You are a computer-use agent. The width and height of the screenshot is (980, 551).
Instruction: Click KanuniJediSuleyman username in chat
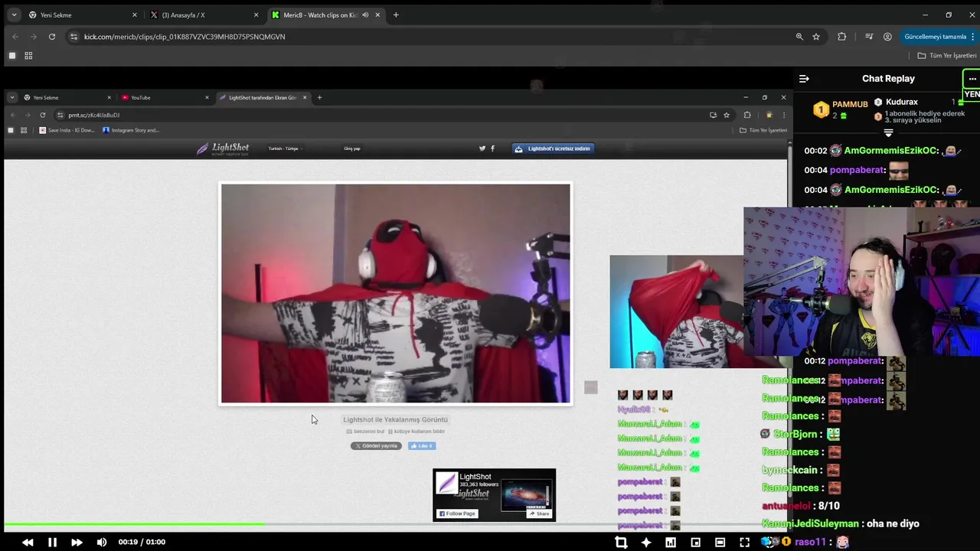click(810, 523)
